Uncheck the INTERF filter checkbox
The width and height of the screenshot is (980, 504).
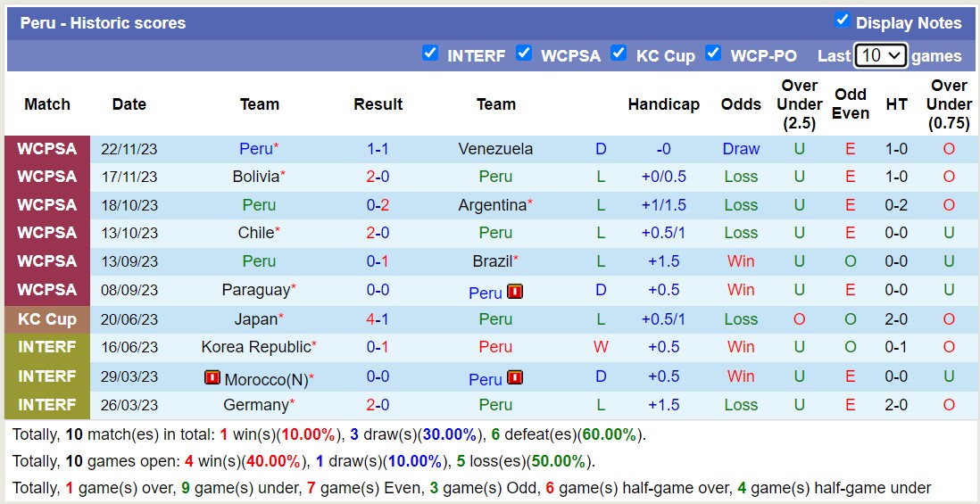point(430,53)
